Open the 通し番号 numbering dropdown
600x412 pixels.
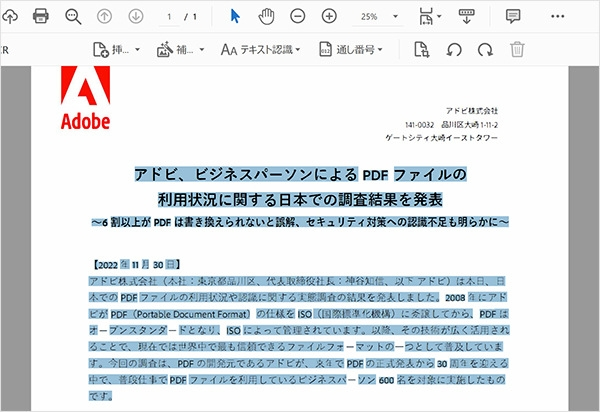[x=360, y=50]
